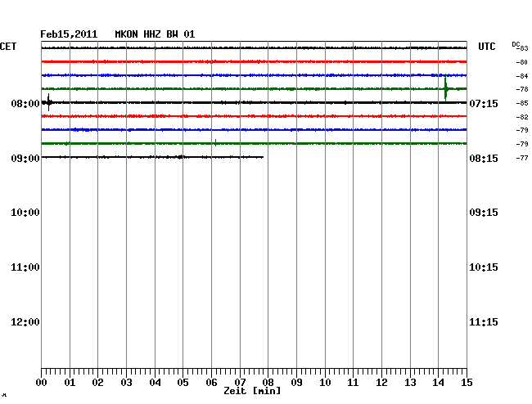Click minute label '02' on the bottom axis
The image size is (532, 404).
(x=97, y=383)
